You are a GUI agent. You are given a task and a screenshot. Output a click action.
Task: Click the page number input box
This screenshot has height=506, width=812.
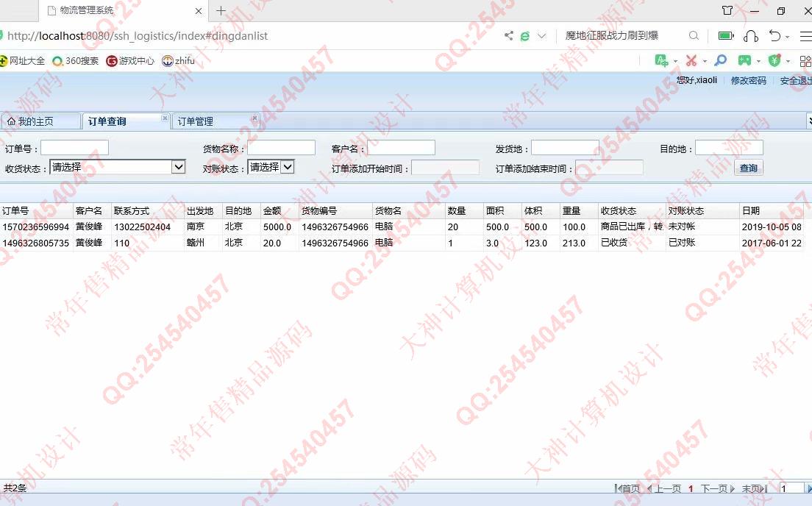(x=791, y=488)
